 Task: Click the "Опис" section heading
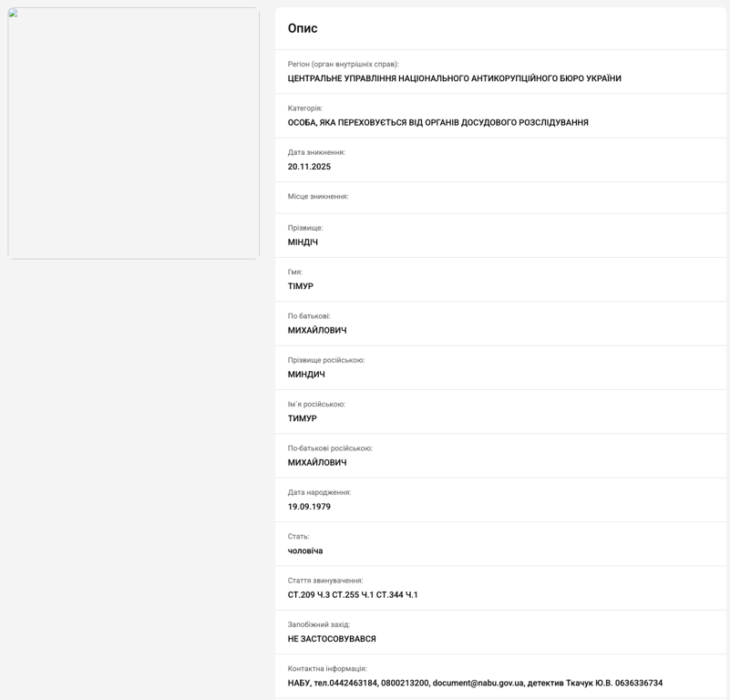[x=303, y=28]
